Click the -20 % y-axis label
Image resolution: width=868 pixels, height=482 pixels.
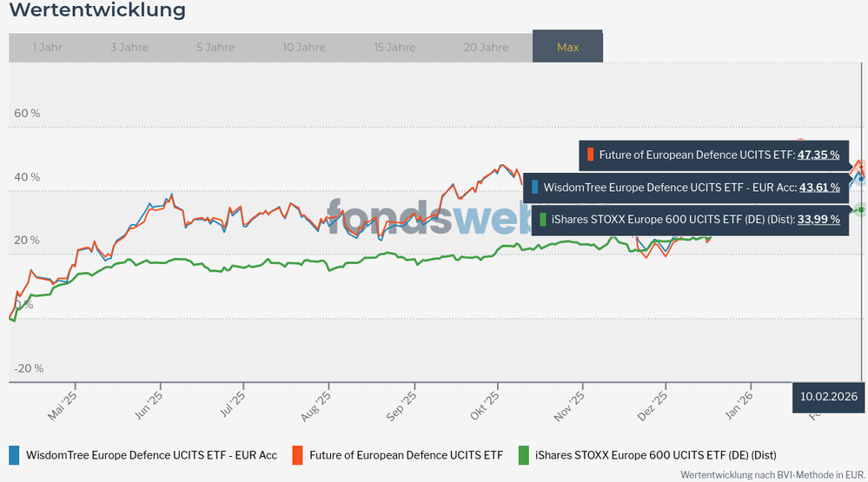(x=29, y=368)
